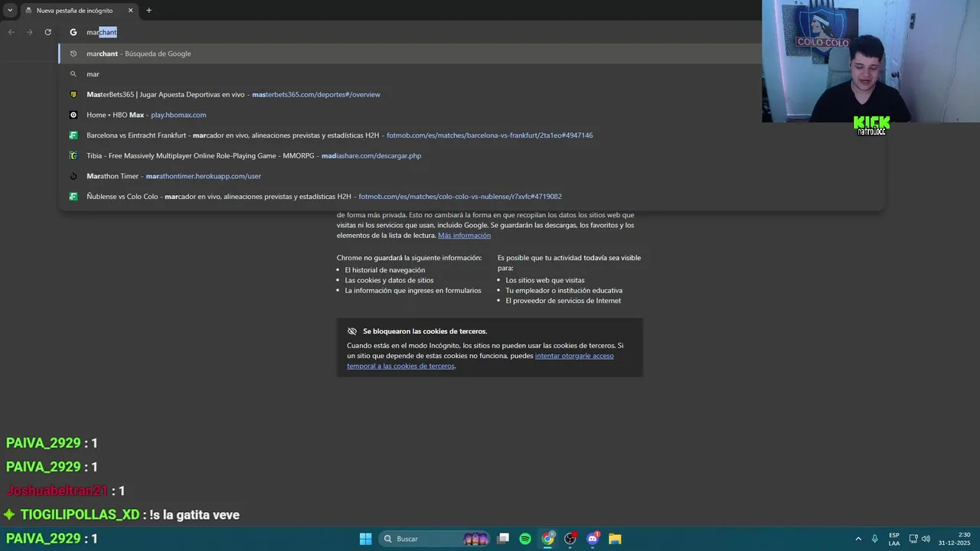This screenshot has height=551, width=980.
Task: Click 'El historial de navegación' bullet text
Action: pos(384,270)
